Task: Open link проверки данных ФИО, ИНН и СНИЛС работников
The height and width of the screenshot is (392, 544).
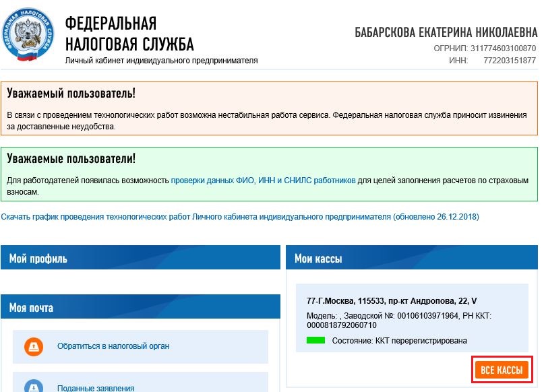Action: (263, 181)
